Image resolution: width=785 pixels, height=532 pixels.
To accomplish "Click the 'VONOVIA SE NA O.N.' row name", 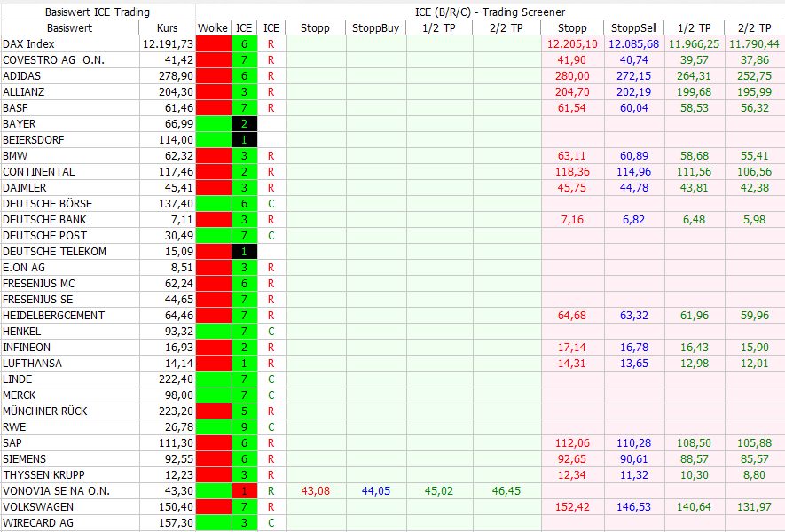I will 56,491.
